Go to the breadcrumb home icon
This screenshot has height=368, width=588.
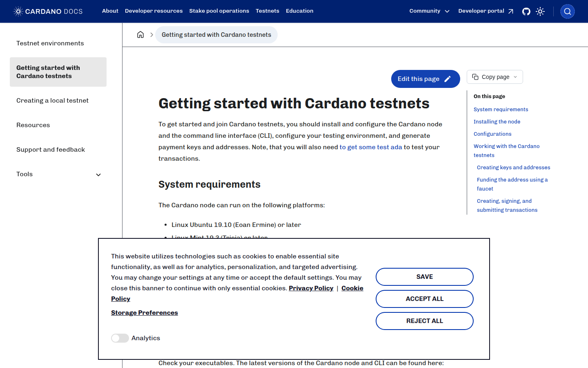[140, 35]
